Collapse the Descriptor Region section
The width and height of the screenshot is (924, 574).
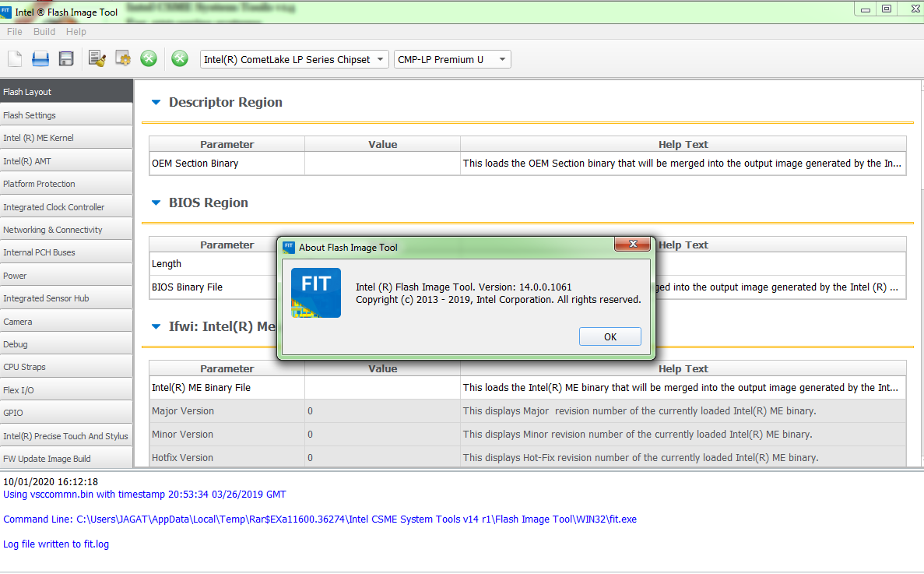(x=156, y=103)
